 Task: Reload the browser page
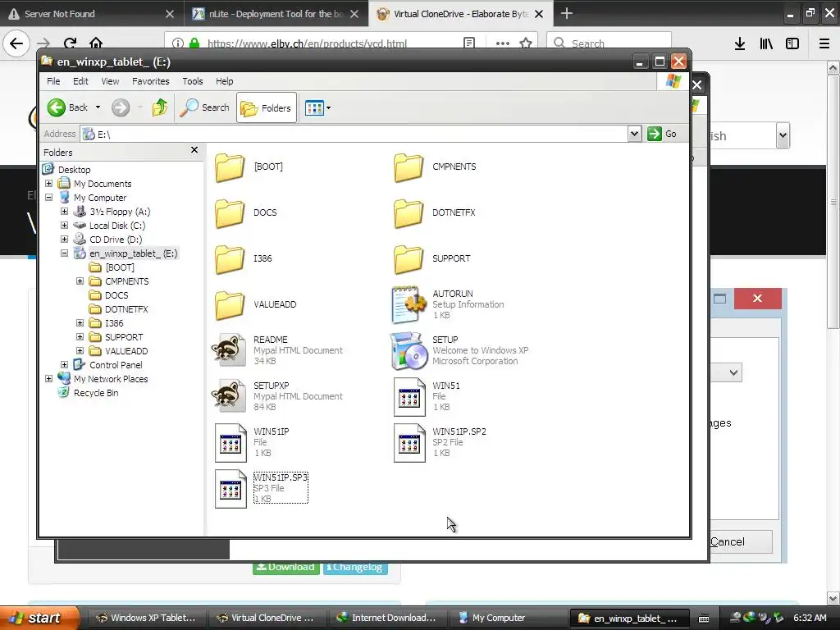70,43
